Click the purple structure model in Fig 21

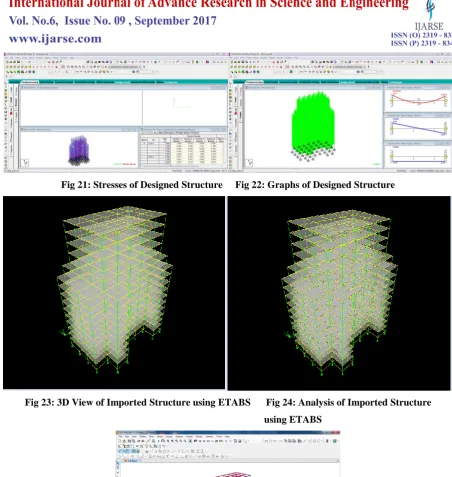[x=79, y=151]
